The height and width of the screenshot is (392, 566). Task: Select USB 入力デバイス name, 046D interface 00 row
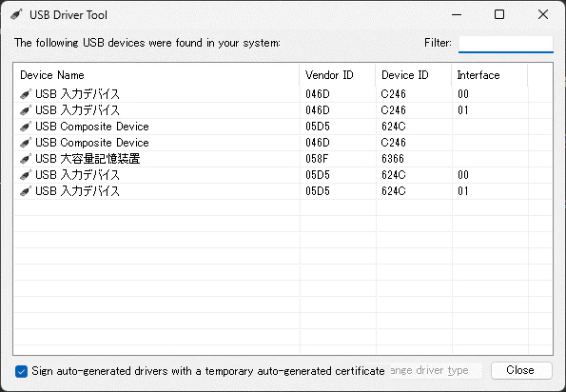77,94
